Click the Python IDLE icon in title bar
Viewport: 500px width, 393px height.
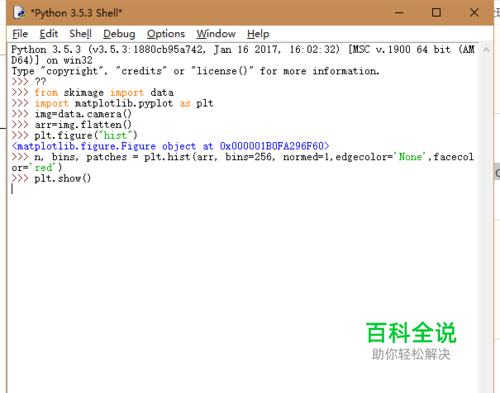pos(19,13)
